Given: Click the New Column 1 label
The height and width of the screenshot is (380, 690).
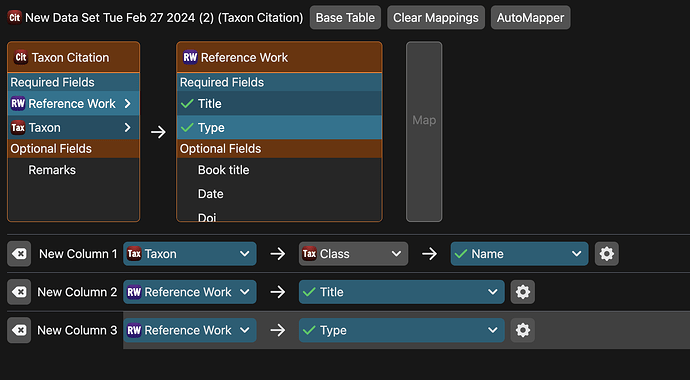Looking at the screenshot, I should point(78,254).
